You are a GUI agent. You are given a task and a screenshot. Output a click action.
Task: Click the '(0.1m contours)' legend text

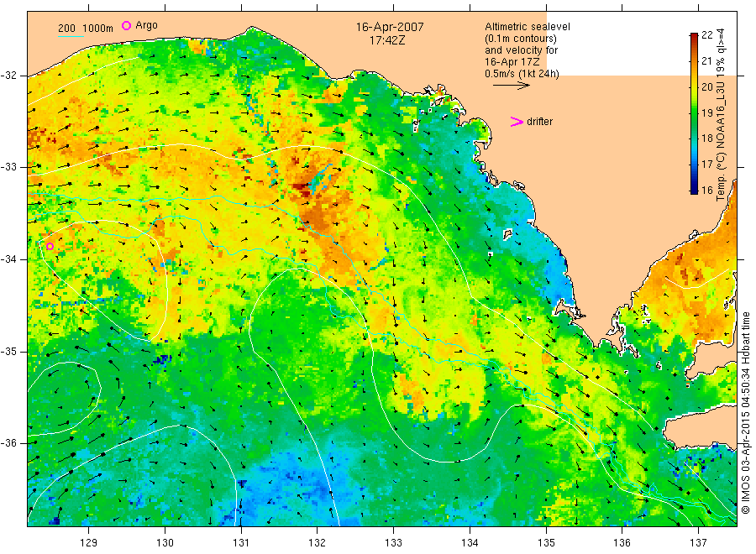[521, 39]
